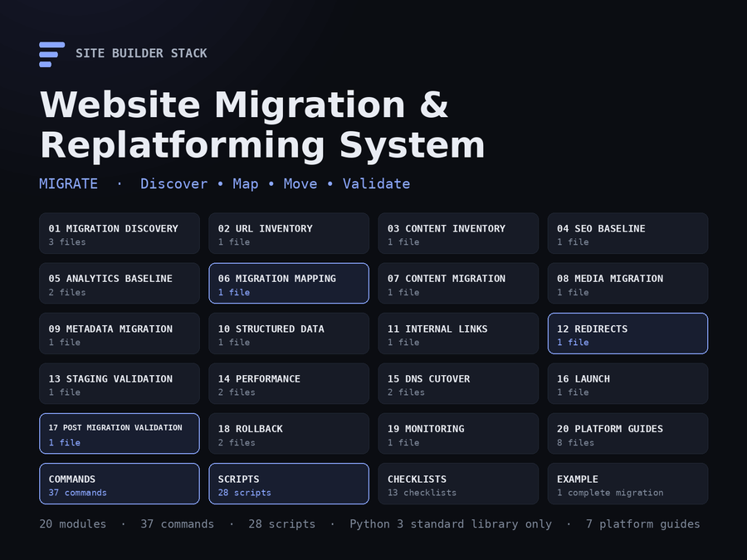Viewport: 747px width, 560px height.
Task: Click the '7 platform guides' footer text
Action: tap(643, 523)
